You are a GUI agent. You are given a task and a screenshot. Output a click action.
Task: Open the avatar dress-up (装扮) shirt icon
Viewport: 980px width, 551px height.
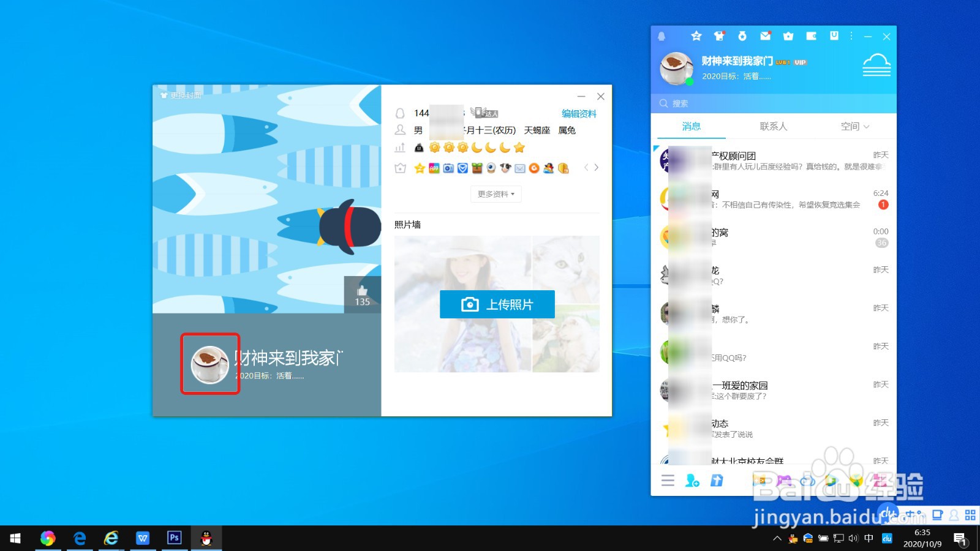pos(718,36)
